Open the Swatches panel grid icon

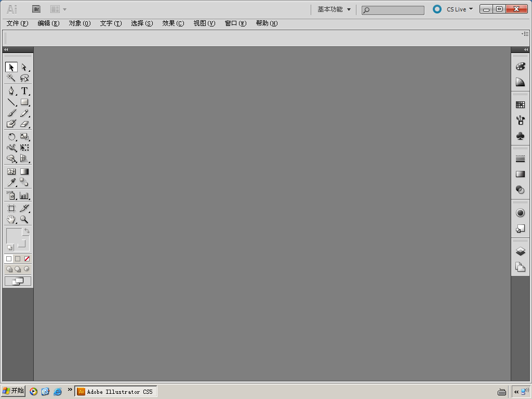[x=520, y=105]
